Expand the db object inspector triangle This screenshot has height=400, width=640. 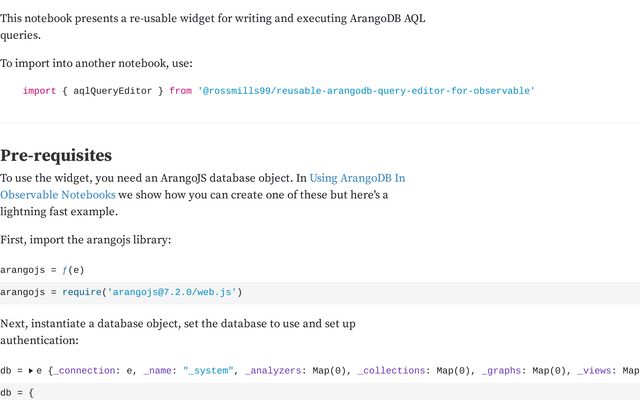[31, 371]
